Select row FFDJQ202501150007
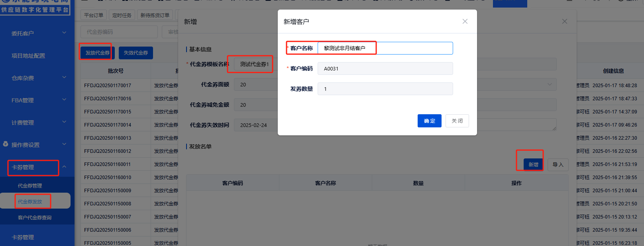 click(108, 217)
